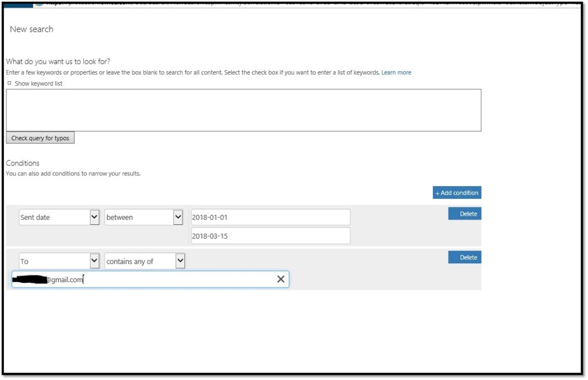Delete the To recipient condition

465,258
